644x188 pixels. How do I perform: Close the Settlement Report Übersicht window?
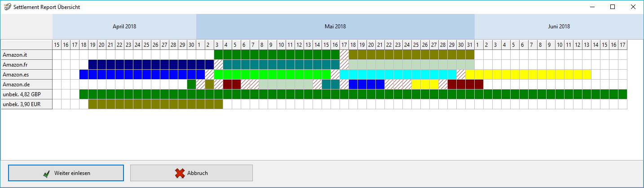coord(633,7)
